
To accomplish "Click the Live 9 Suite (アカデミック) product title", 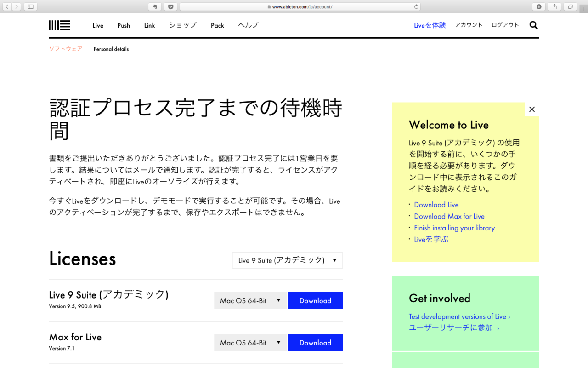I will [x=109, y=294].
